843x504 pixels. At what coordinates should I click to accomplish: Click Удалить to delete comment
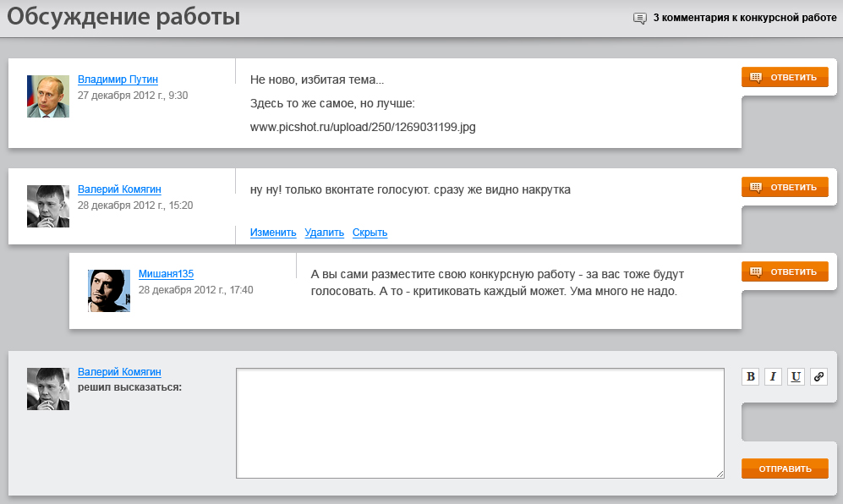324,233
